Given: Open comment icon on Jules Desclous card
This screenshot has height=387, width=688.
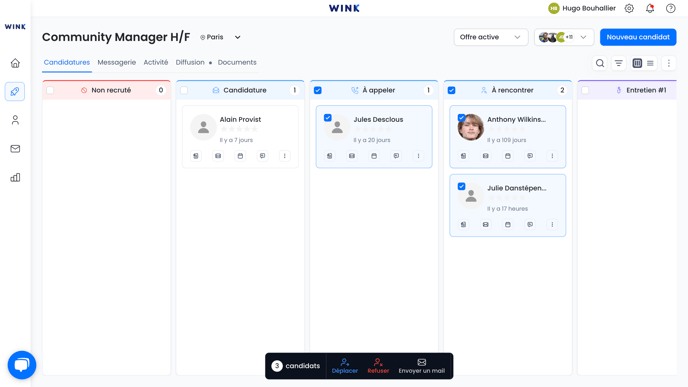Looking at the screenshot, I should tap(396, 156).
